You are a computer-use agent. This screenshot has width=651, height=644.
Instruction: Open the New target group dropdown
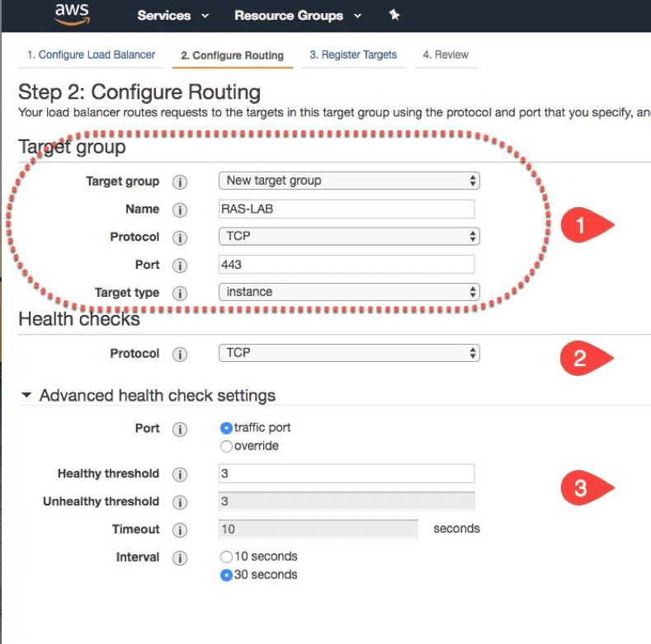pos(349,181)
